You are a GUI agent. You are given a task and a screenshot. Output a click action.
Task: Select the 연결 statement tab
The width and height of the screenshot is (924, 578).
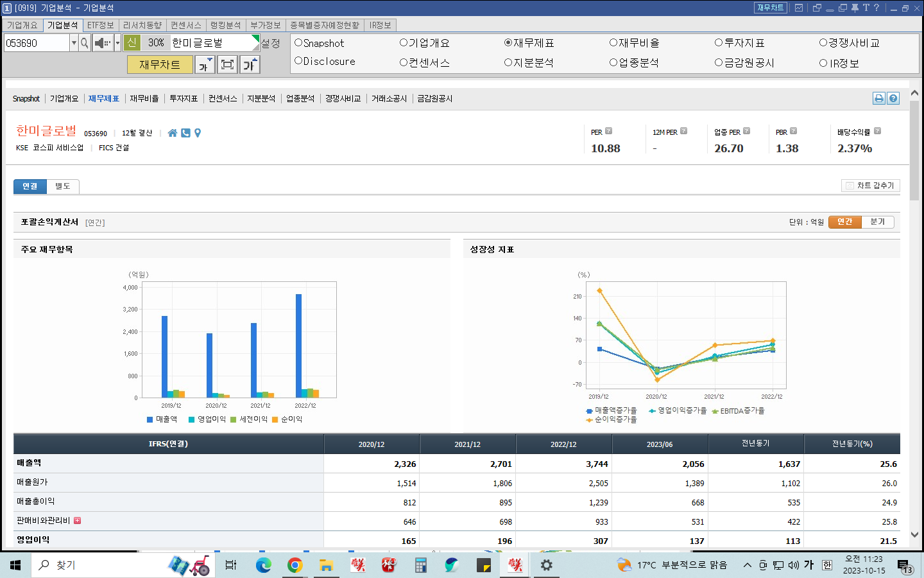point(30,186)
